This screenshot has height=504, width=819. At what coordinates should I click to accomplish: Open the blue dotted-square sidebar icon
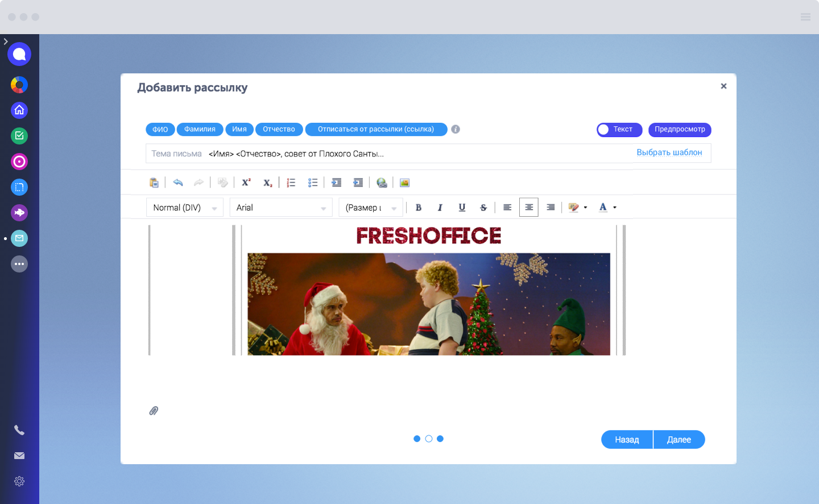tap(19, 187)
